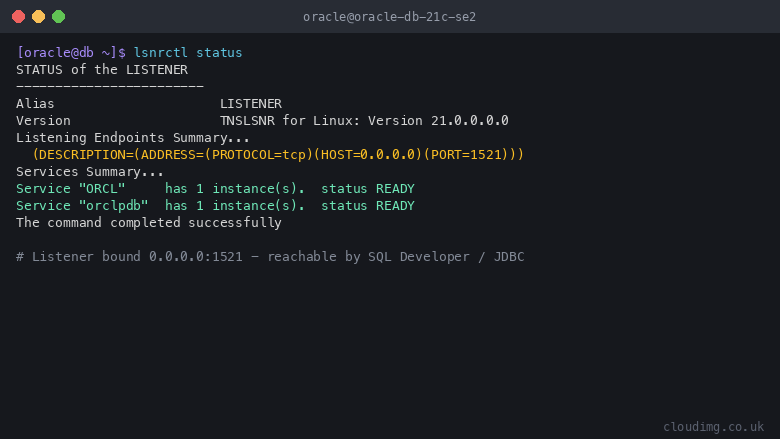This screenshot has width=780, height=439.
Task: Click the LISTENER alias value
Action: (x=251, y=103)
